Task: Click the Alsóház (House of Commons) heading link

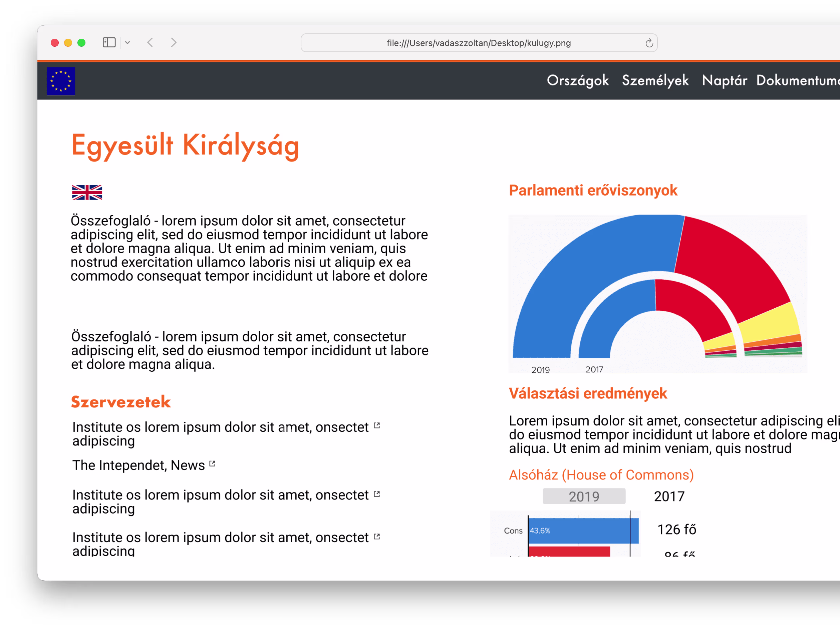Action: [x=601, y=475]
